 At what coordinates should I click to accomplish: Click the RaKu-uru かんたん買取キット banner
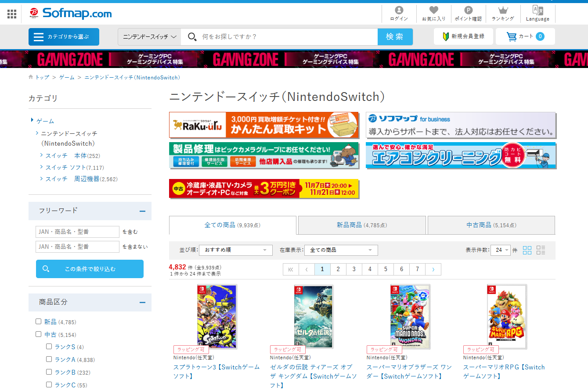pos(264,125)
